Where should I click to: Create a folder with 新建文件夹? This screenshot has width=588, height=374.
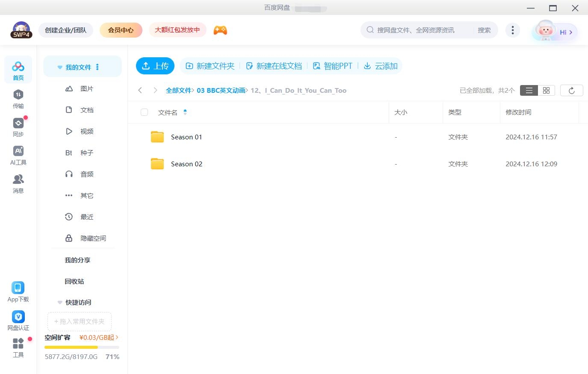click(x=209, y=66)
